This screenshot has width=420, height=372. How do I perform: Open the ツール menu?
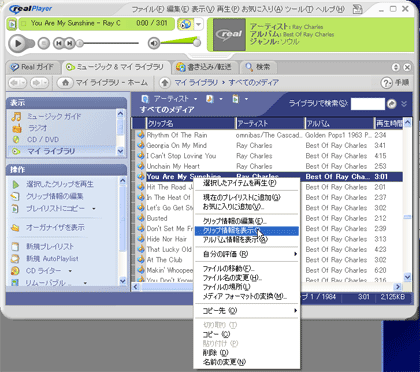(298, 9)
